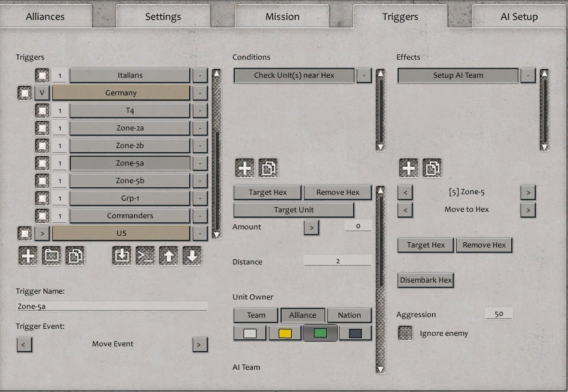Remove the Zone-2a trigger

point(200,128)
